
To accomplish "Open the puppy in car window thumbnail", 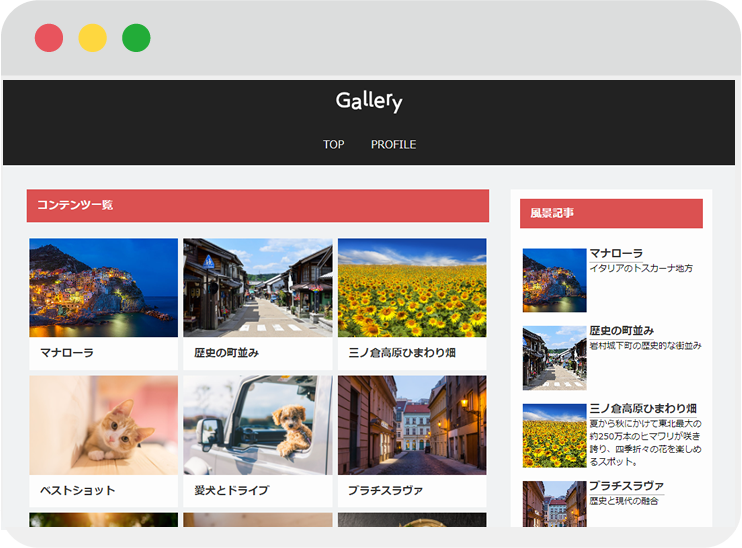I will (x=257, y=424).
